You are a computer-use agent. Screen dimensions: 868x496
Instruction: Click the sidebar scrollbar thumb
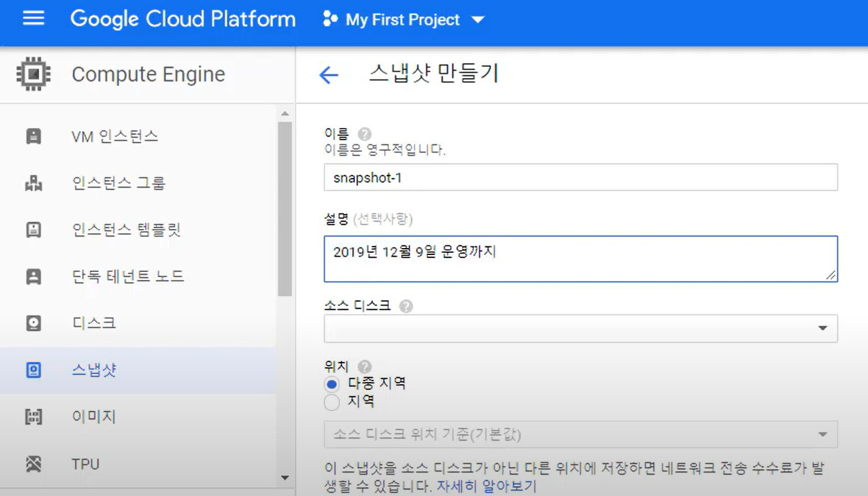pos(285,208)
